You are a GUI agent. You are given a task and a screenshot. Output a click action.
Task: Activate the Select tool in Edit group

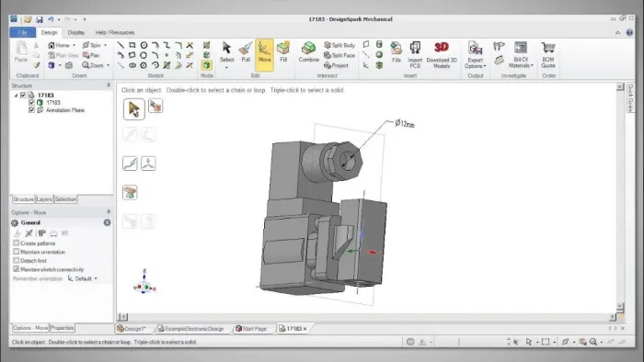(226, 52)
